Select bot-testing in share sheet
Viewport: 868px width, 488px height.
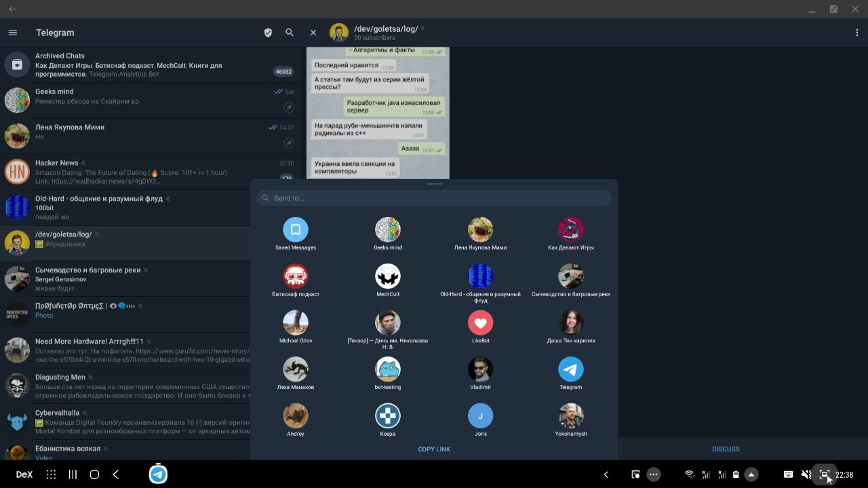[x=388, y=374]
